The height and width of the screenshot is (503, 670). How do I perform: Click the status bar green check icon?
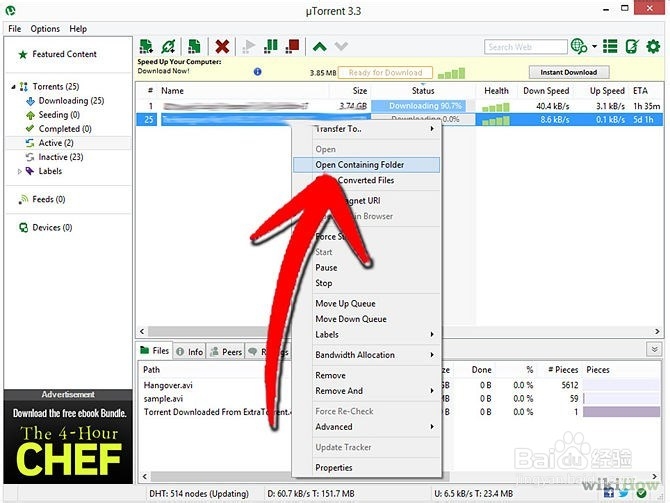click(x=641, y=494)
